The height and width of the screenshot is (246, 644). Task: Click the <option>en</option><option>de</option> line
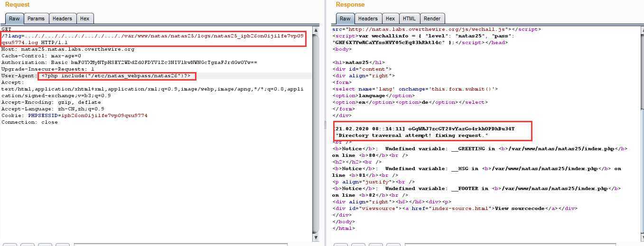coord(410,102)
